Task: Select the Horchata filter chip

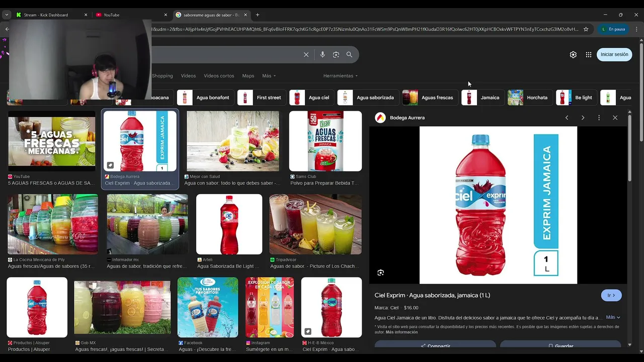Action: 530,98
